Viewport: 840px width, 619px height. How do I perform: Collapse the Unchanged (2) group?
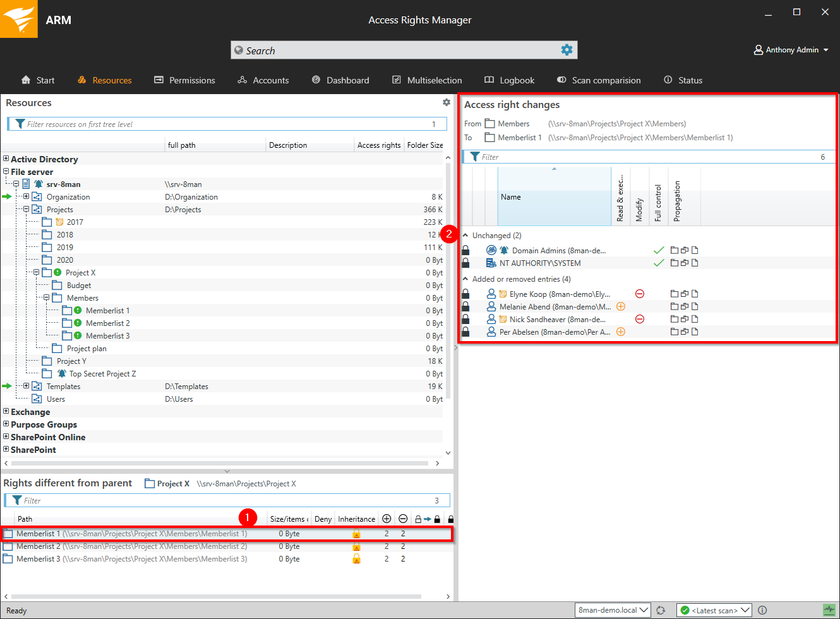point(465,236)
